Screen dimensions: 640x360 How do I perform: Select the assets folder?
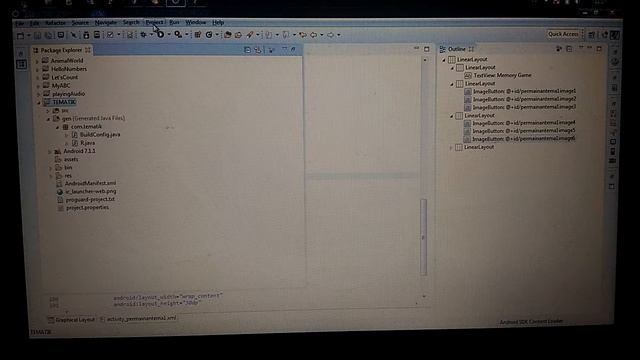[71, 160]
